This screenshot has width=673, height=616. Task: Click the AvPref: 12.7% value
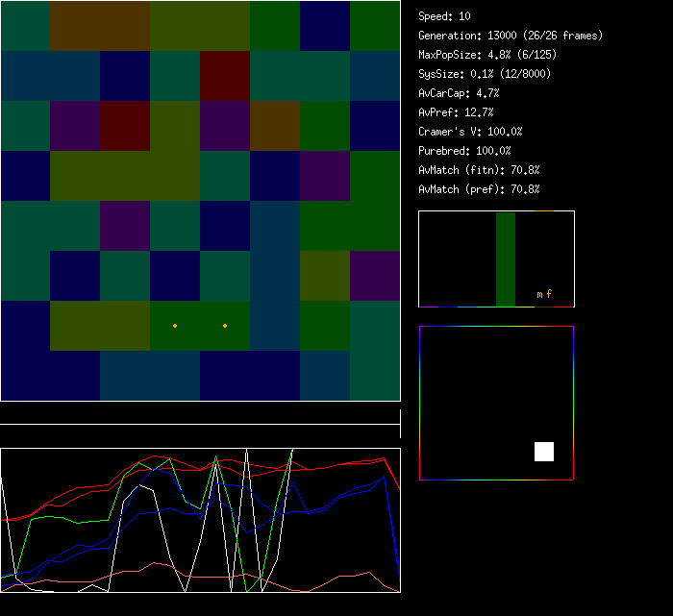(x=457, y=112)
